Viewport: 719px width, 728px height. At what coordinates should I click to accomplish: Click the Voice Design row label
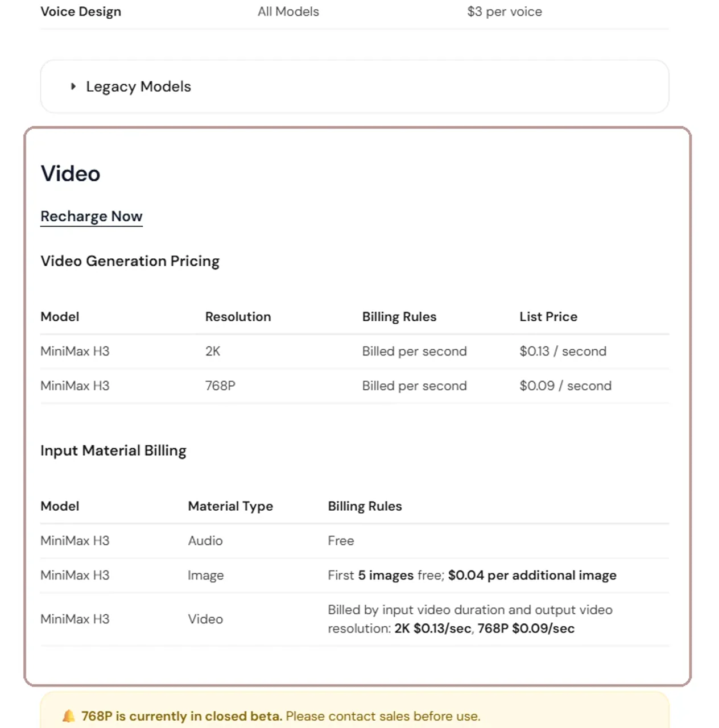(x=81, y=11)
